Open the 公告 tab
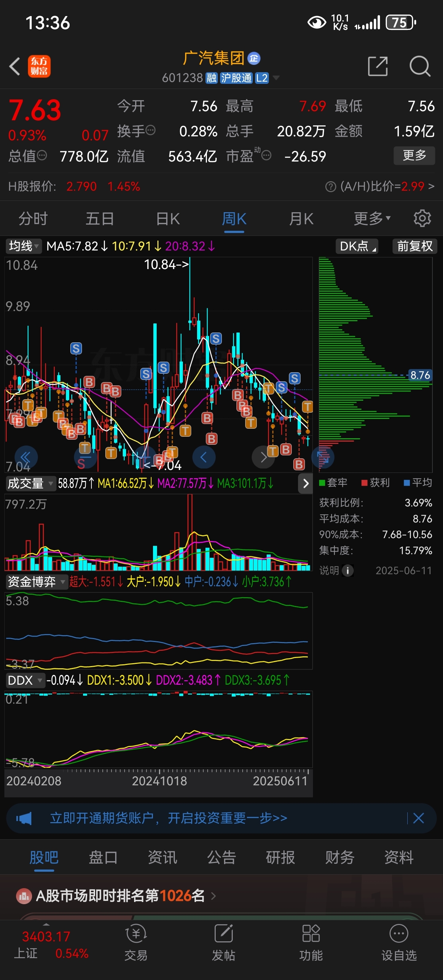This screenshot has height=980, width=443. point(221,858)
